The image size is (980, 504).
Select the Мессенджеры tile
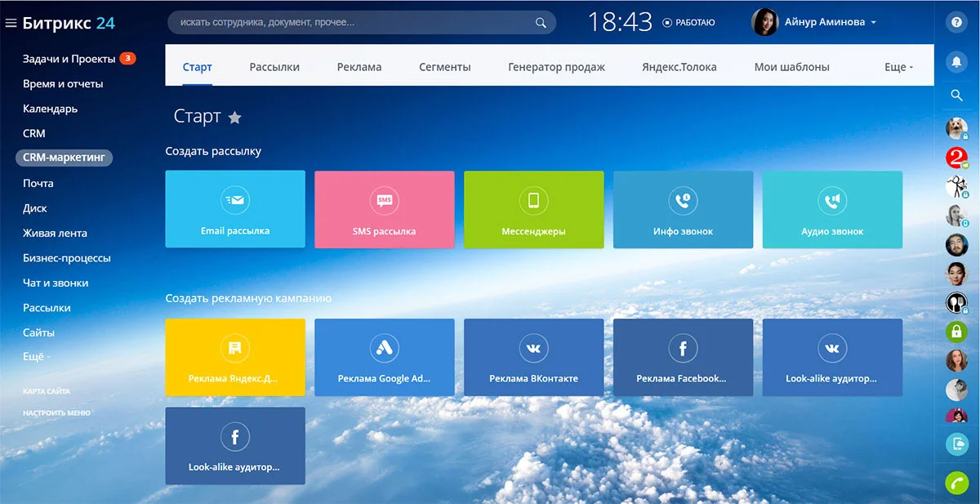click(x=533, y=209)
